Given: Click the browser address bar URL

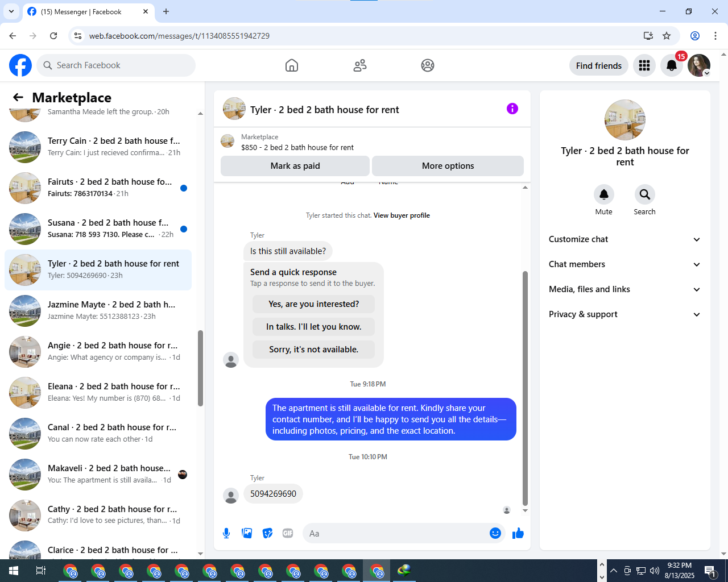Looking at the screenshot, I should click(x=179, y=36).
